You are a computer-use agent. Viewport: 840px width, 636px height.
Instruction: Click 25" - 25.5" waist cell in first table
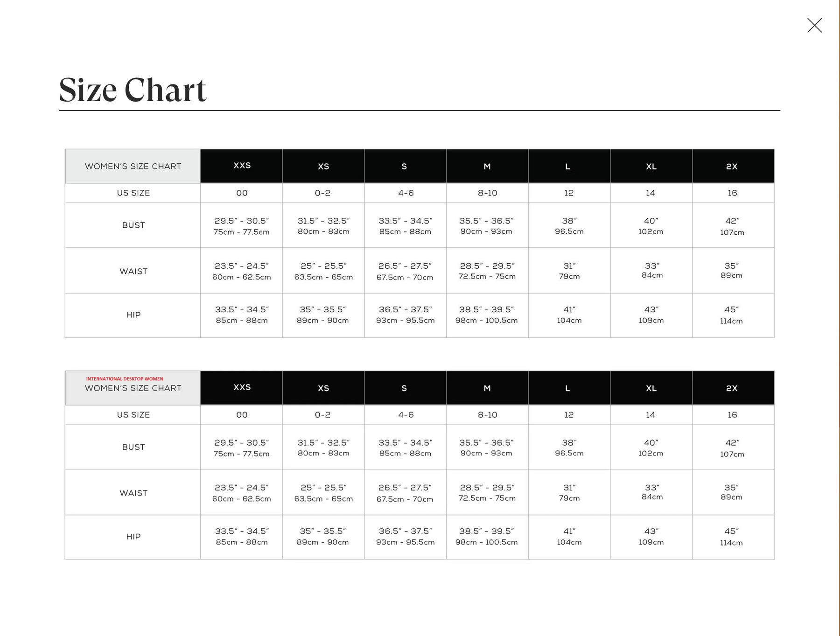coord(323,271)
